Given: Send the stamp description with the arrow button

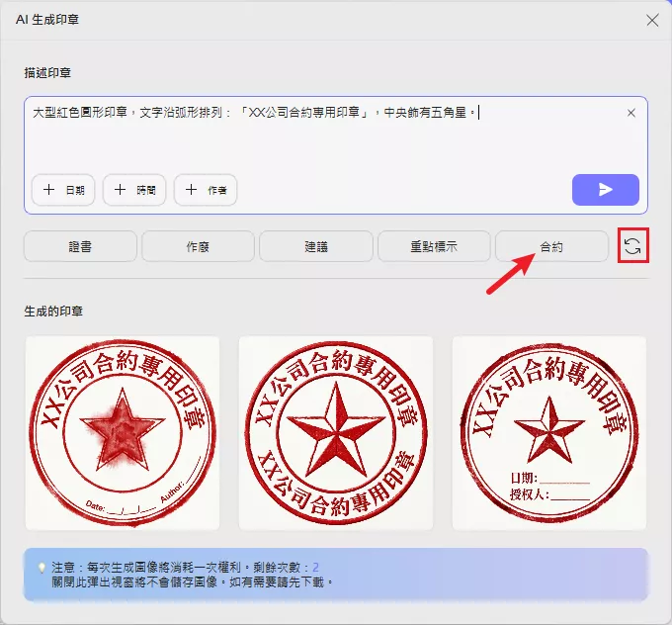Looking at the screenshot, I should tap(605, 190).
